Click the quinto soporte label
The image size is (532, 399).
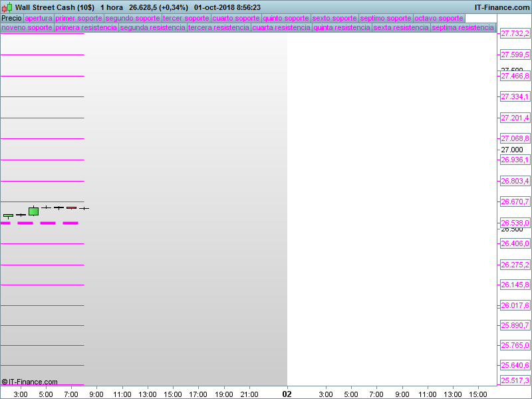pos(286,18)
